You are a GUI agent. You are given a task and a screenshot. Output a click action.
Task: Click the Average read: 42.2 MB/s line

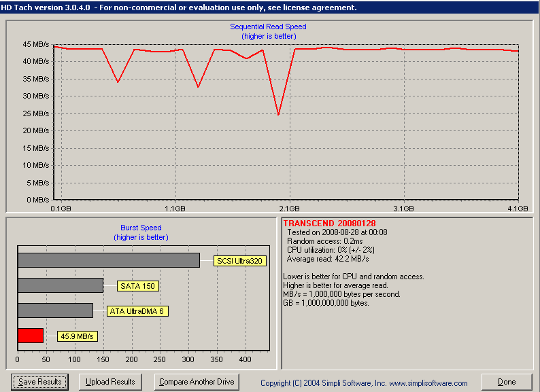coord(328,259)
